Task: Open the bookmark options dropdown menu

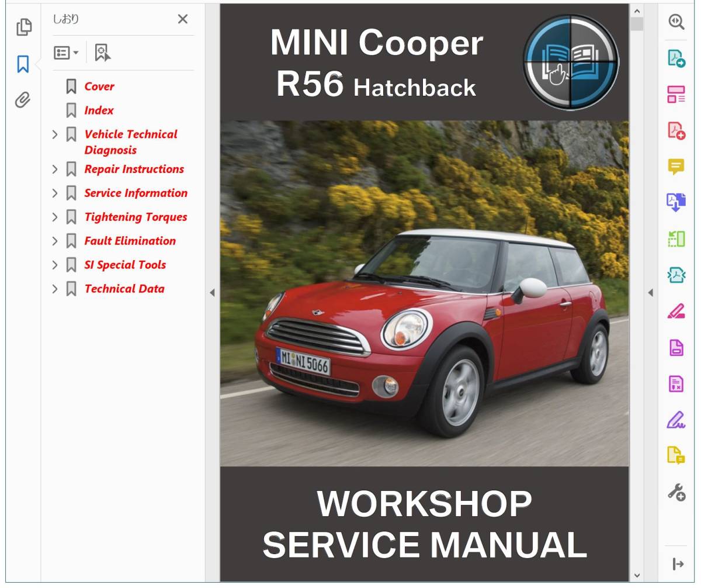Action: 66,53
